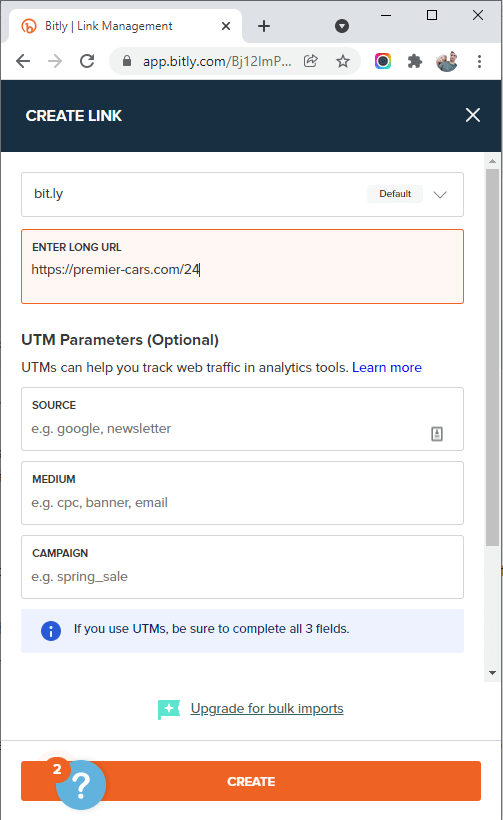Screen dimensions: 503x820
Task: Open the Learn more link
Action: [x=386, y=367]
